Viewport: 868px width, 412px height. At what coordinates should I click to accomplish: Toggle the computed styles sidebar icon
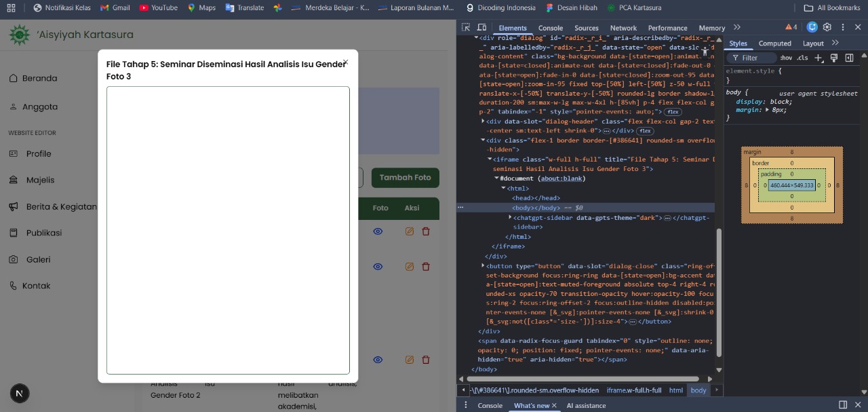849,58
